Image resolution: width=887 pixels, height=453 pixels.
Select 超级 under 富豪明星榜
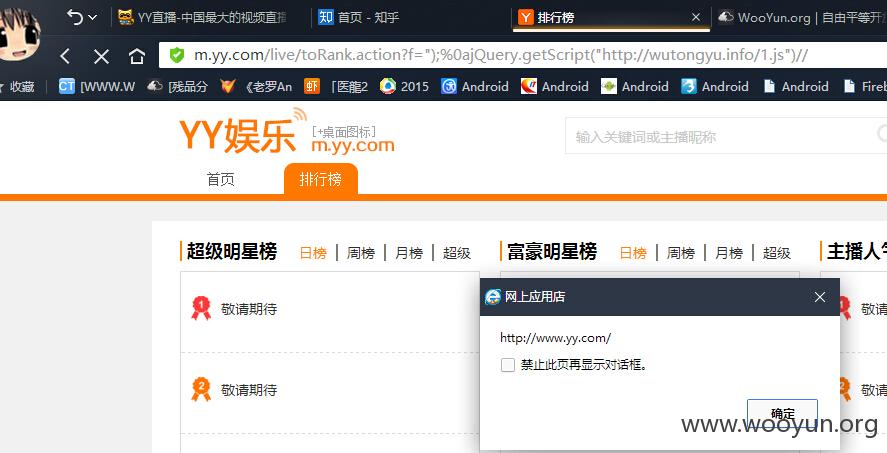(777, 253)
